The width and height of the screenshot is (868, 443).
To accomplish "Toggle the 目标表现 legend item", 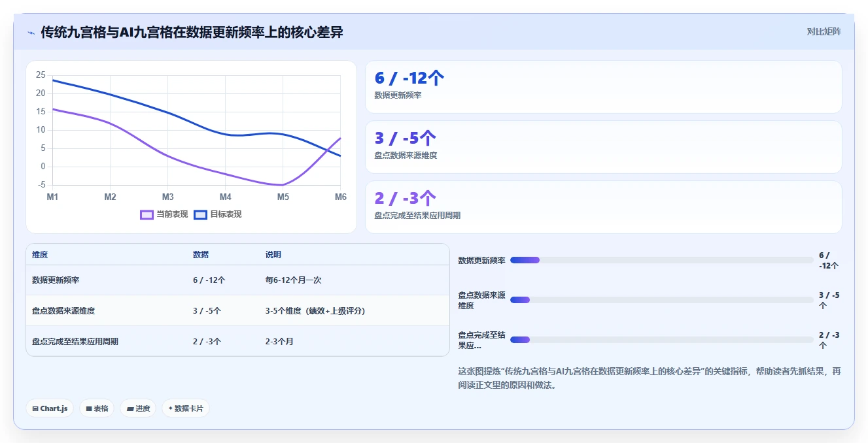I will (218, 214).
